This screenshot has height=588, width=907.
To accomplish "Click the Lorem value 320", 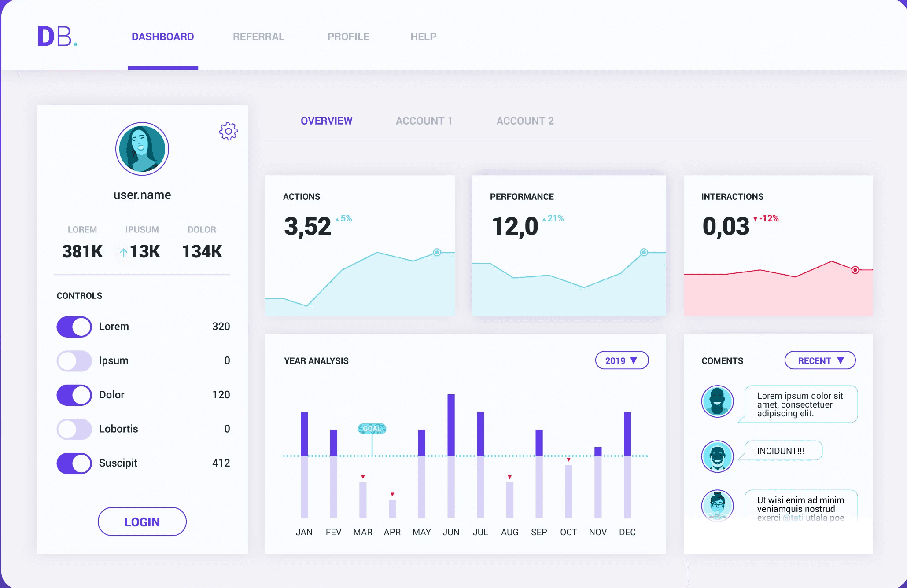I will (x=221, y=327).
